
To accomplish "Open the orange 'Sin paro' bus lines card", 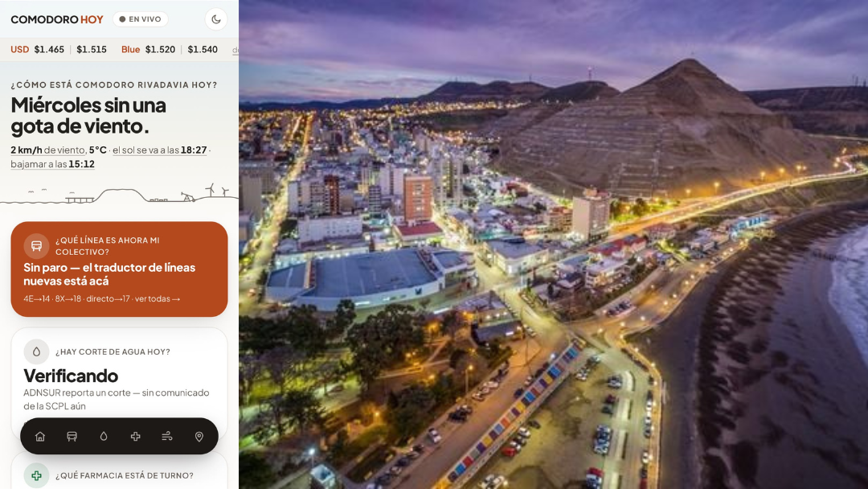I will click(119, 269).
